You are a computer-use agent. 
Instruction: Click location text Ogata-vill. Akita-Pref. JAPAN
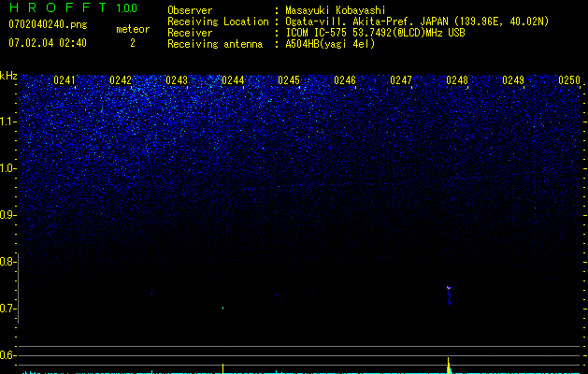pos(366,22)
